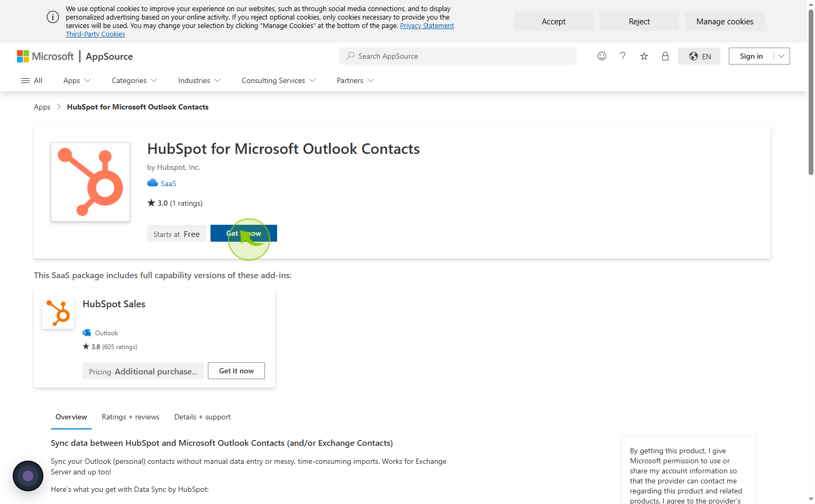Expand the Industries dropdown
The image size is (815, 504).
[x=199, y=80]
